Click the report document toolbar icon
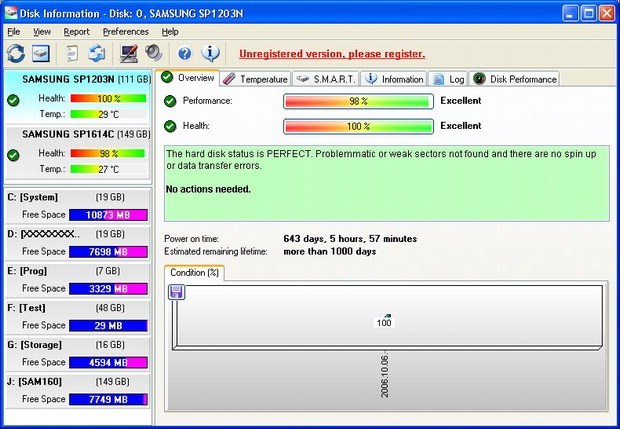Screen dimensions: 620x429 pyautogui.click(x=72, y=53)
